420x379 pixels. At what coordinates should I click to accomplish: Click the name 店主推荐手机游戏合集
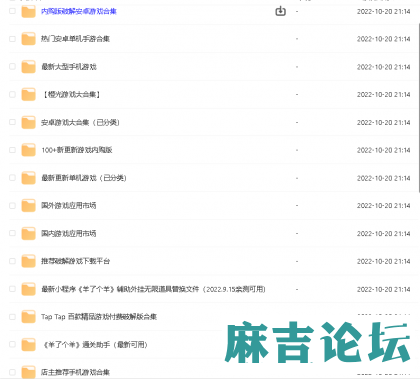click(75, 372)
